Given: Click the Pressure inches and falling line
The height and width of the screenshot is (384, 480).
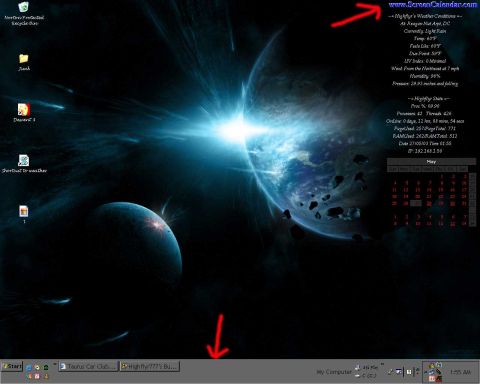Looking at the screenshot, I should point(425,83).
